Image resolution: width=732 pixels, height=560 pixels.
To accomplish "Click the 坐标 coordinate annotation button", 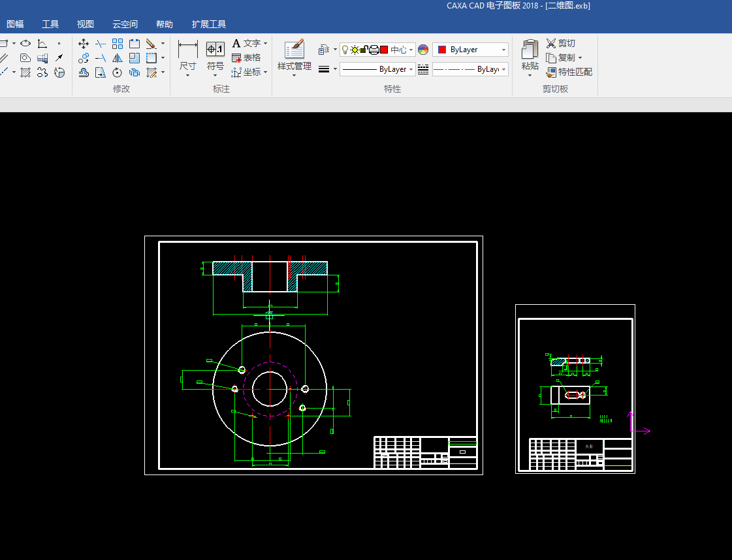I will pyautogui.click(x=246, y=72).
